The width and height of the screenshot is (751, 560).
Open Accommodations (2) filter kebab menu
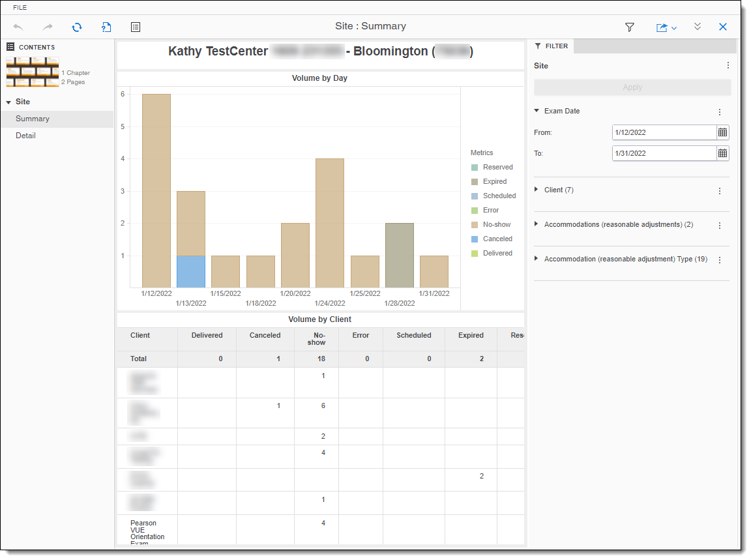click(720, 225)
